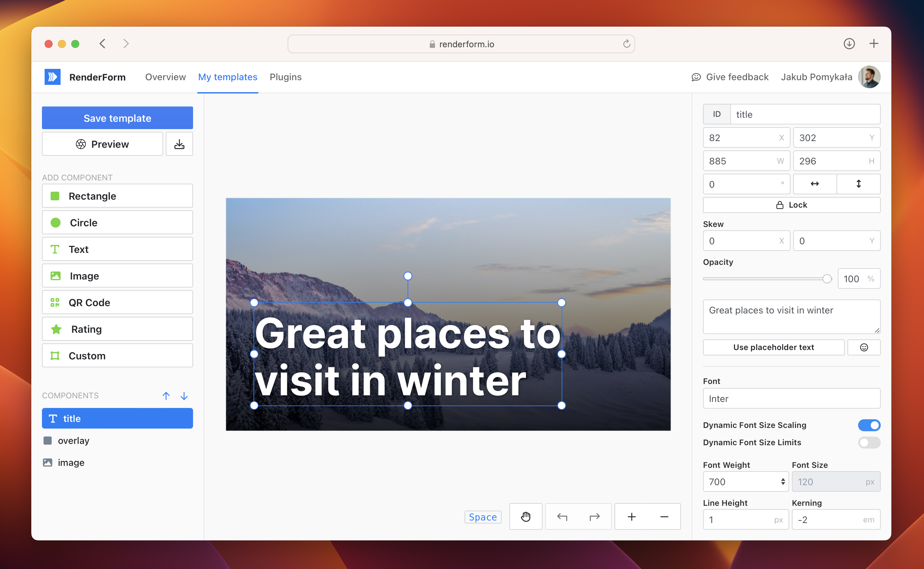Drag the Opacity slider to adjust

(827, 278)
